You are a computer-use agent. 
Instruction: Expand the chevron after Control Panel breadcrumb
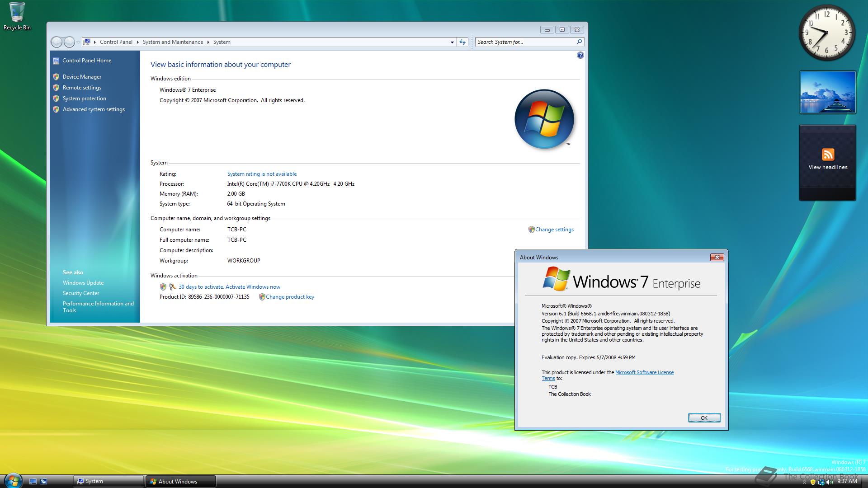pos(137,42)
